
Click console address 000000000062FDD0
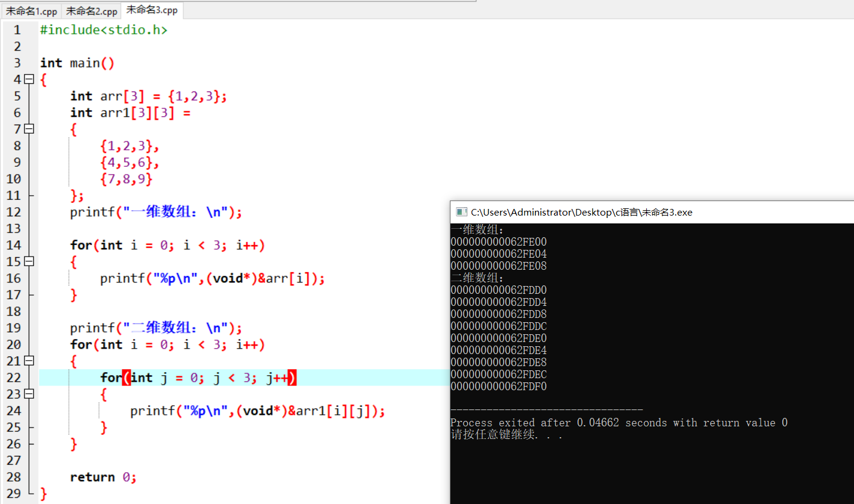[499, 290]
